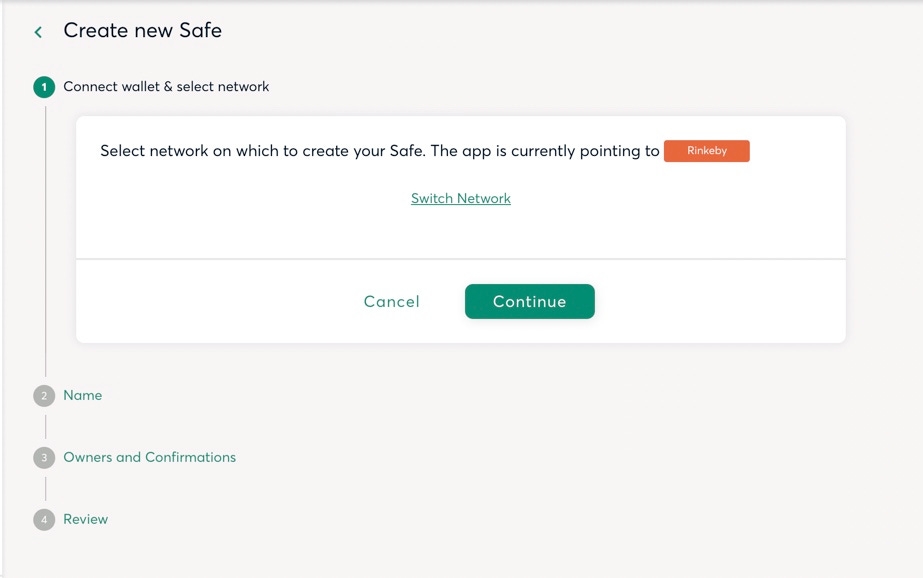Click the horizontal divider line above Cancel
The height and width of the screenshot is (578, 923).
click(460, 259)
